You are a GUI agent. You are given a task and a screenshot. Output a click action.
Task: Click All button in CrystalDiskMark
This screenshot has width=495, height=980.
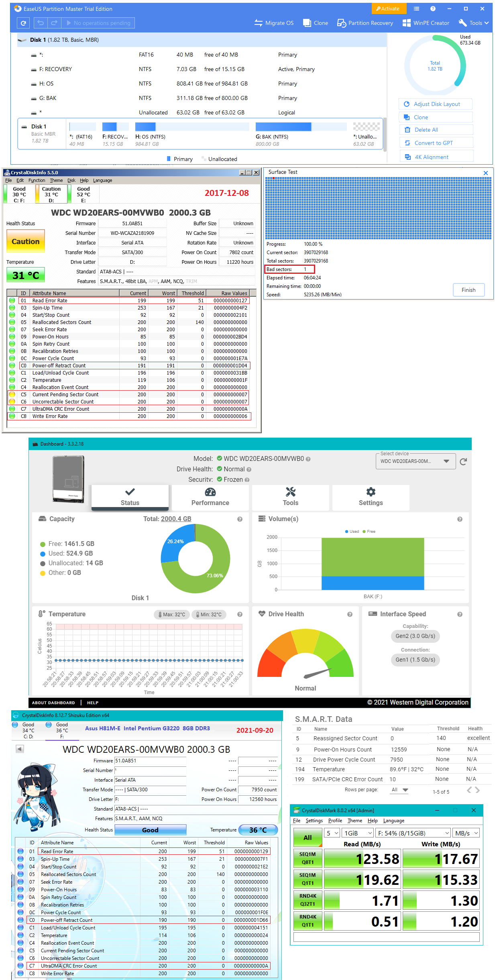click(x=308, y=837)
